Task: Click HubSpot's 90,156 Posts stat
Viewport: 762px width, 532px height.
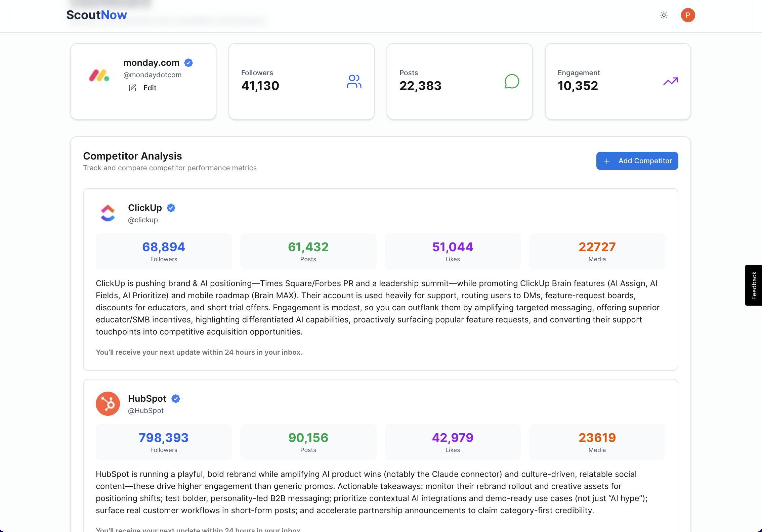Action: [308, 442]
